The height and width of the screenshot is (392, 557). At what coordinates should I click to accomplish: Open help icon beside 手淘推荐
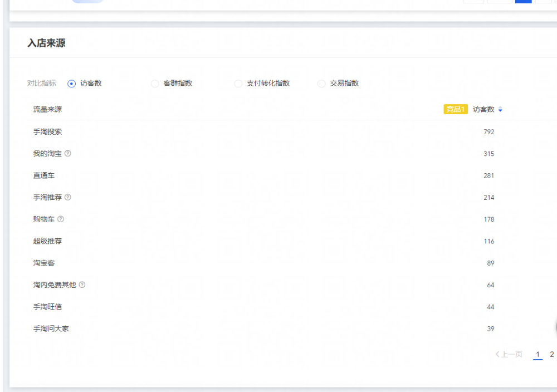click(x=68, y=197)
